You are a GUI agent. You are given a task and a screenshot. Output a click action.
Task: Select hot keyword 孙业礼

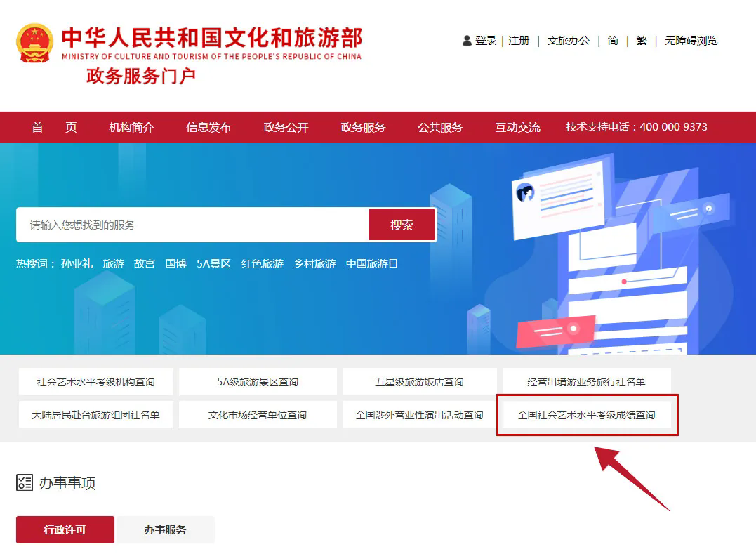pos(77,264)
